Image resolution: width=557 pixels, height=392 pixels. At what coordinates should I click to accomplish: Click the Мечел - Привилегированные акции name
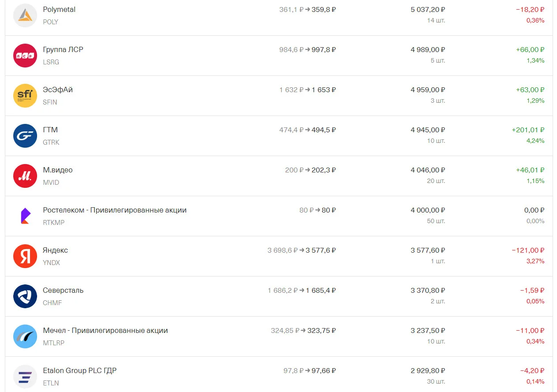click(x=105, y=331)
